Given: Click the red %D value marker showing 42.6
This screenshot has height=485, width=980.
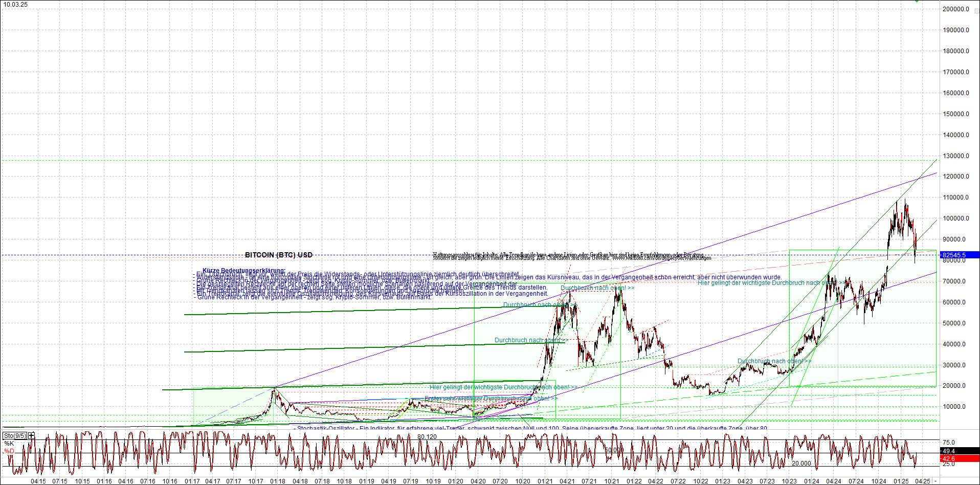Looking at the screenshot, I should tap(949, 458).
